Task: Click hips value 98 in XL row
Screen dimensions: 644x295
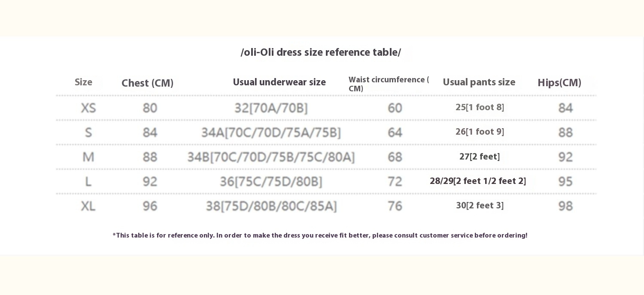Action: (565, 206)
